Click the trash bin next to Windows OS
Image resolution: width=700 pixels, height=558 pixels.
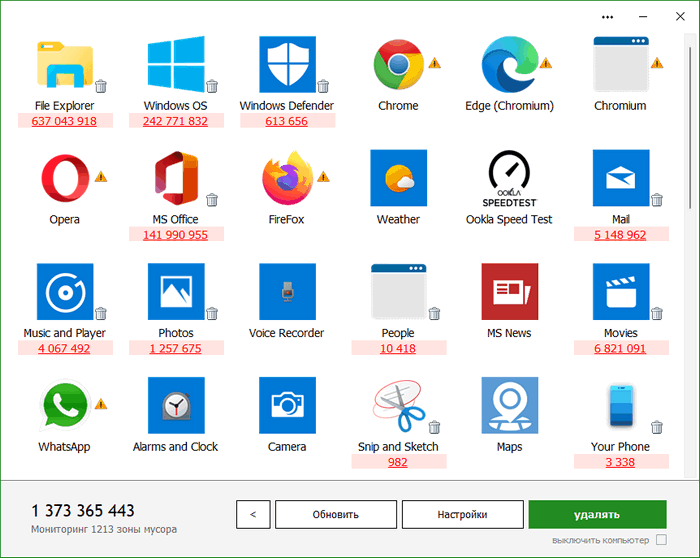tap(212, 86)
